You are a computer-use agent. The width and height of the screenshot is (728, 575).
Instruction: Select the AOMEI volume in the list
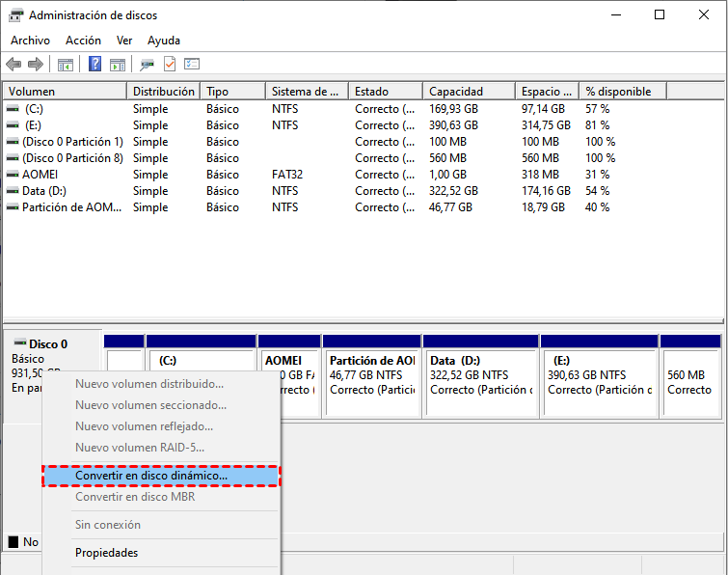40,175
